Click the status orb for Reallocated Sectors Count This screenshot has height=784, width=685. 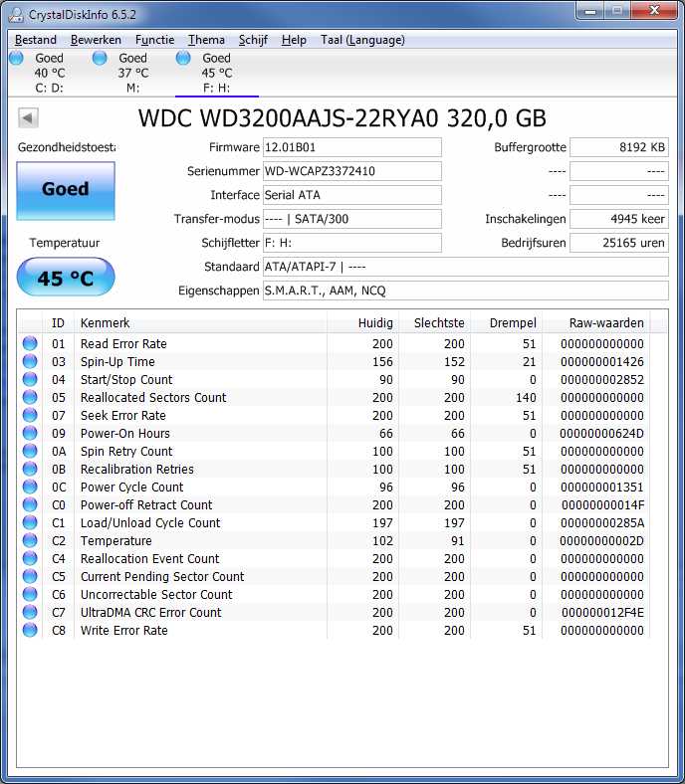click(30, 398)
